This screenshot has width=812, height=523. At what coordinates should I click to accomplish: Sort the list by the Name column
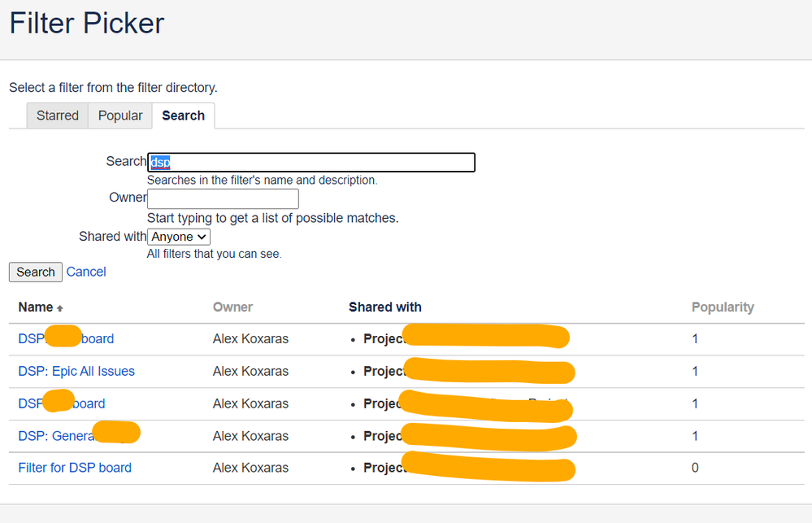point(36,307)
